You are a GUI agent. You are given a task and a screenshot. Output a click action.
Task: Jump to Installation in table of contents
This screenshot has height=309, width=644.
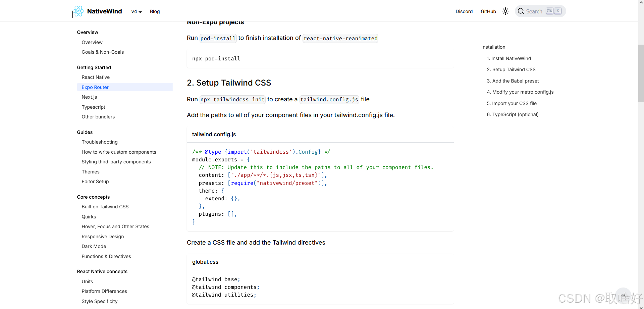pyautogui.click(x=493, y=47)
